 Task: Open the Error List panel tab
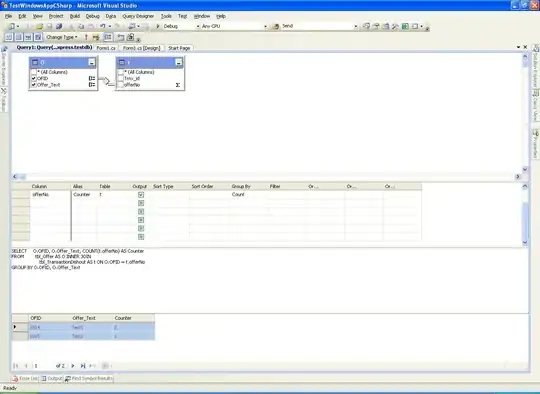pos(25,378)
